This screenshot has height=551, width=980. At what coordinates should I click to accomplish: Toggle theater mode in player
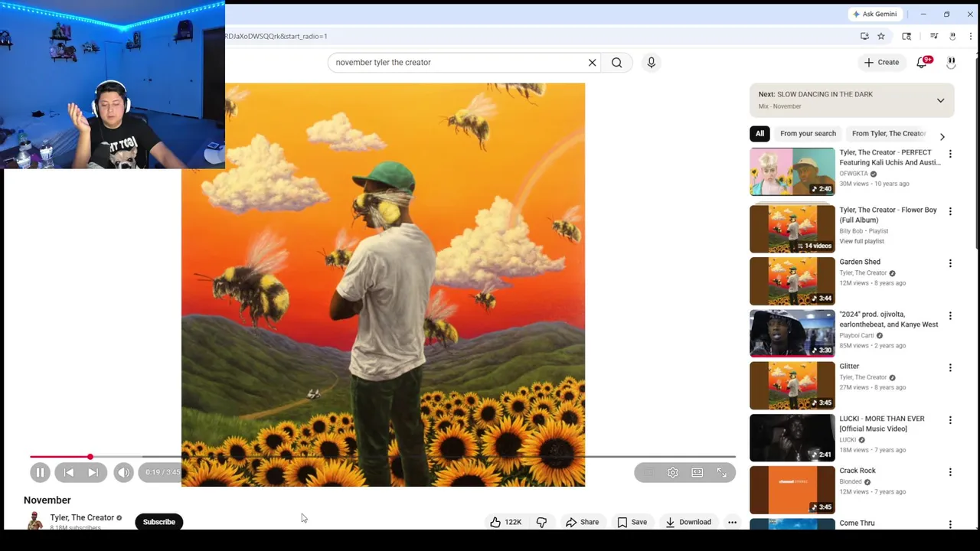[697, 473]
